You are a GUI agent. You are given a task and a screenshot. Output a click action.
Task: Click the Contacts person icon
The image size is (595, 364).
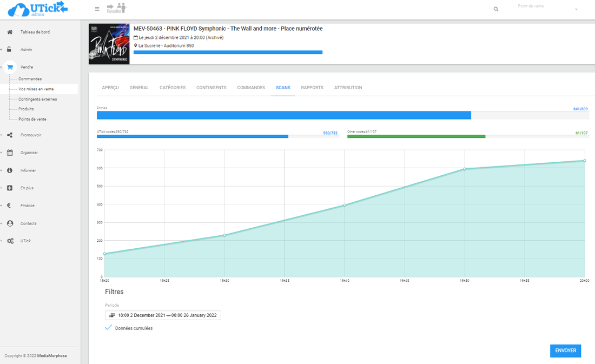click(10, 223)
